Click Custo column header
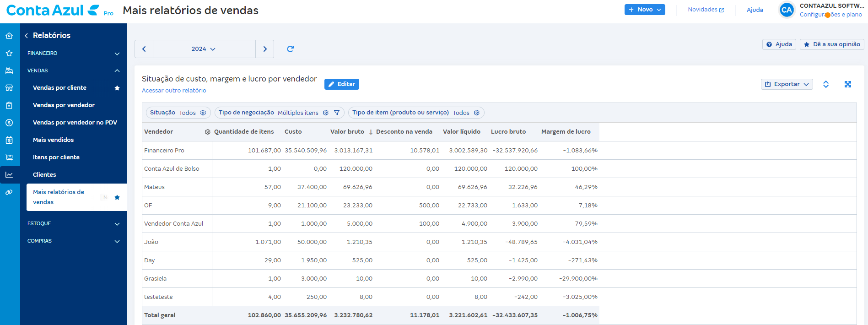Image resolution: width=868 pixels, height=325 pixels. 293,132
